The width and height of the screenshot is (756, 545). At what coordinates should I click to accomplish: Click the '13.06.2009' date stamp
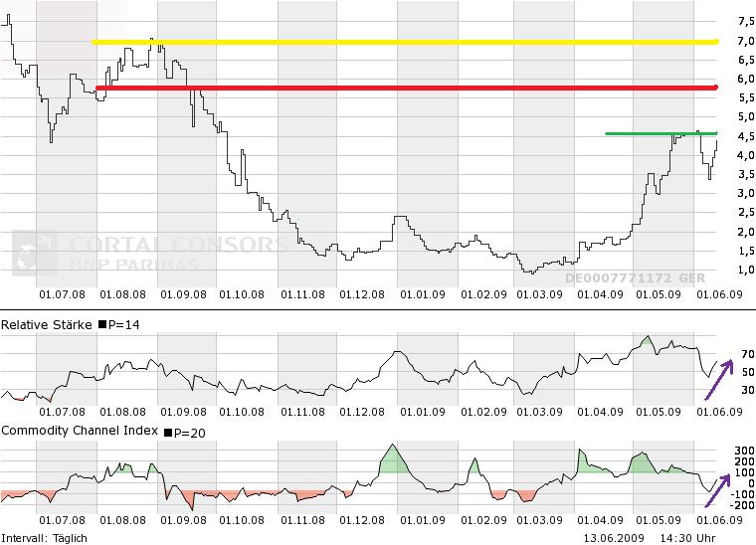tap(614, 538)
